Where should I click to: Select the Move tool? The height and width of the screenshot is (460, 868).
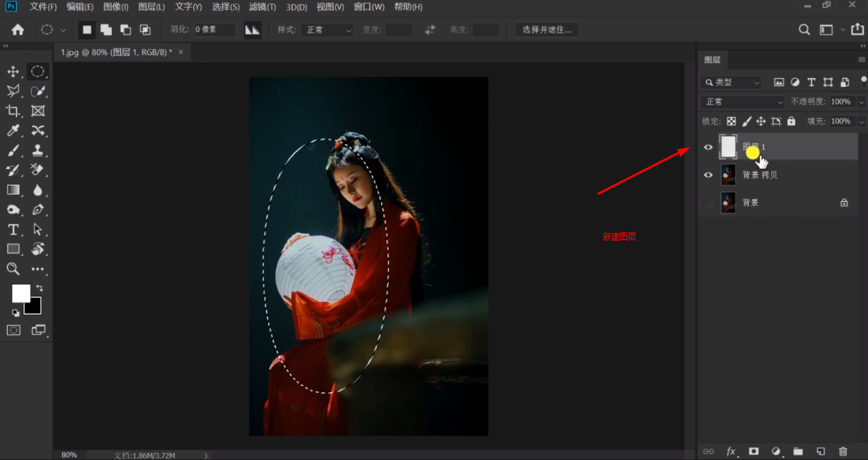click(13, 72)
